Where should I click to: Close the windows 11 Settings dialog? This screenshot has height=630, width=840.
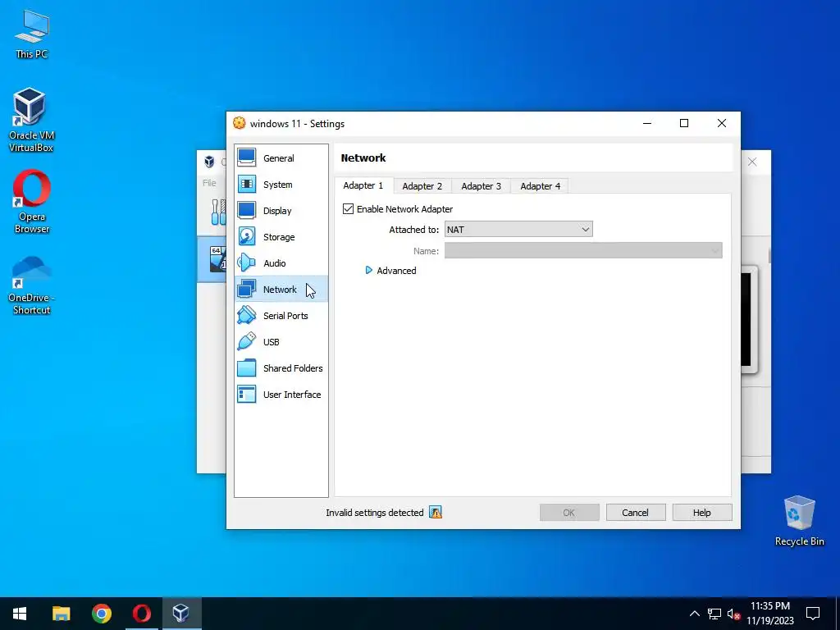pyautogui.click(x=722, y=123)
